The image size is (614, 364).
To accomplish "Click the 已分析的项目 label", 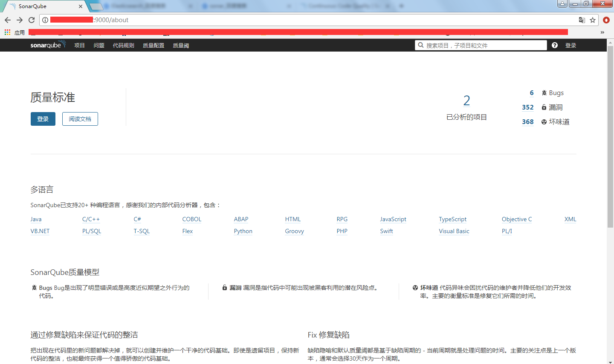I will pyautogui.click(x=467, y=117).
